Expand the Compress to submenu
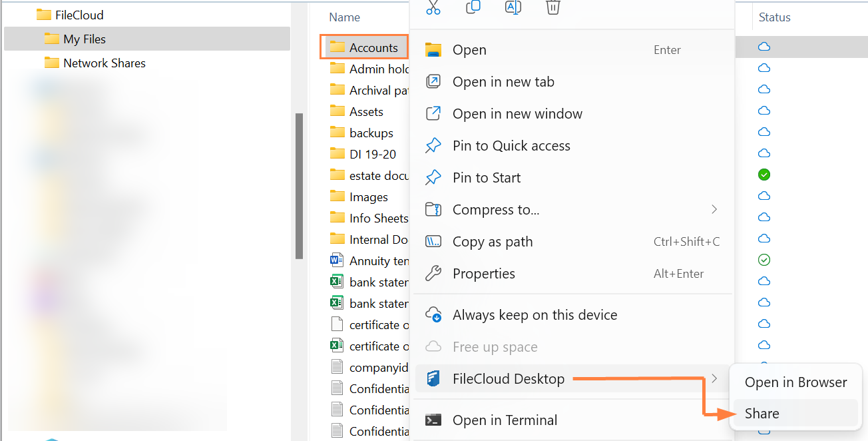Image resolution: width=868 pixels, height=441 pixels. pos(714,209)
